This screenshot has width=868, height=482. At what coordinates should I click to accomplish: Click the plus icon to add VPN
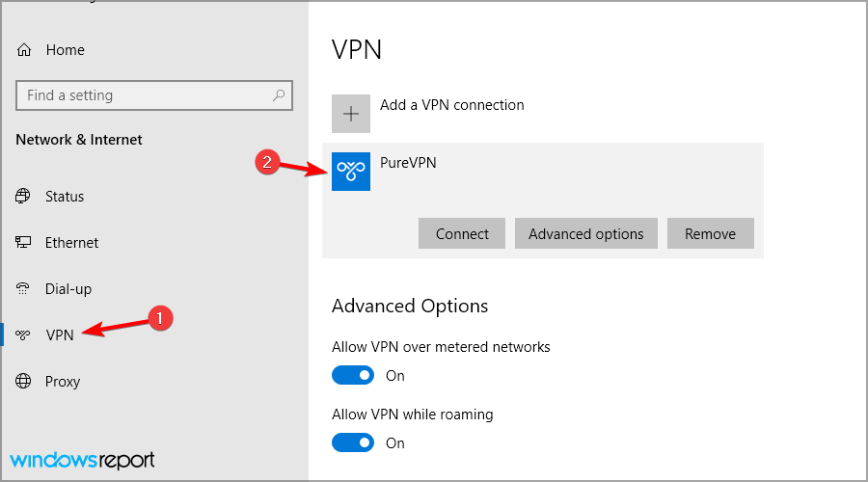[x=351, y=114]
